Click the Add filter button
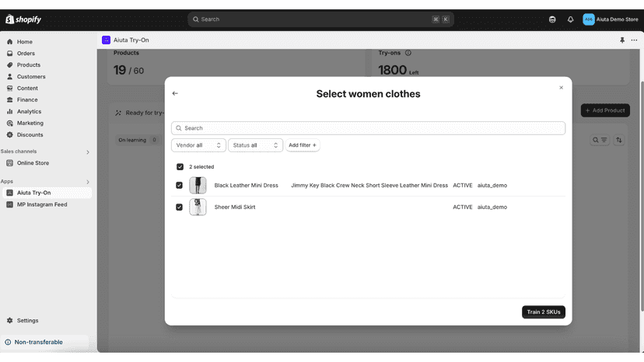 303,145
